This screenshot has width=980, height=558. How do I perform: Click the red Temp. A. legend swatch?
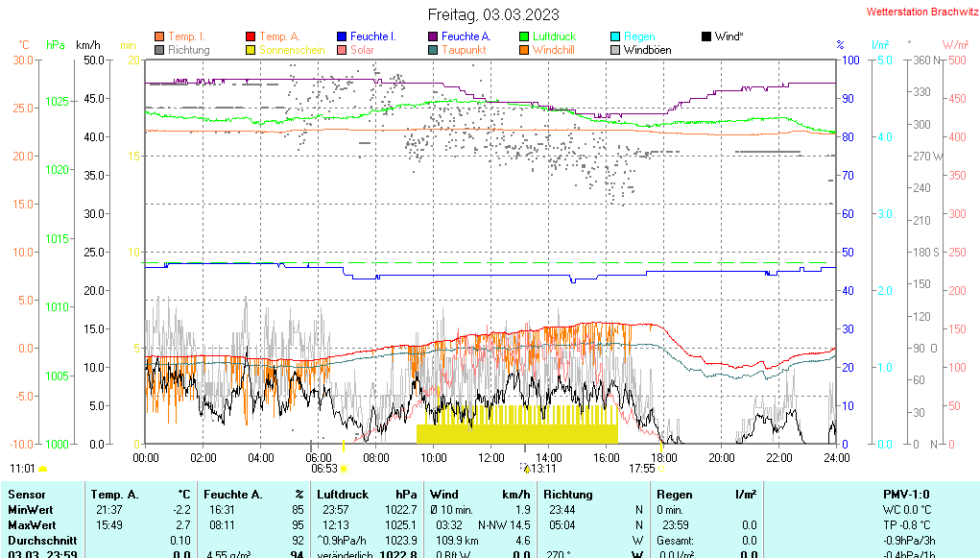pyautogui.click(x=251, y=36)
